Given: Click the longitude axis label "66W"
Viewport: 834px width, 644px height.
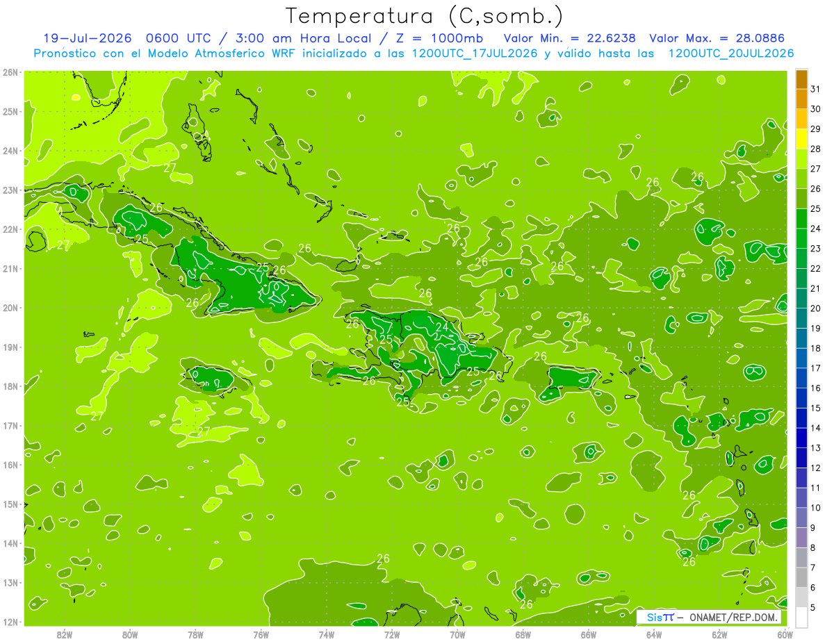Looking at the screenshot, I should 589,634.
